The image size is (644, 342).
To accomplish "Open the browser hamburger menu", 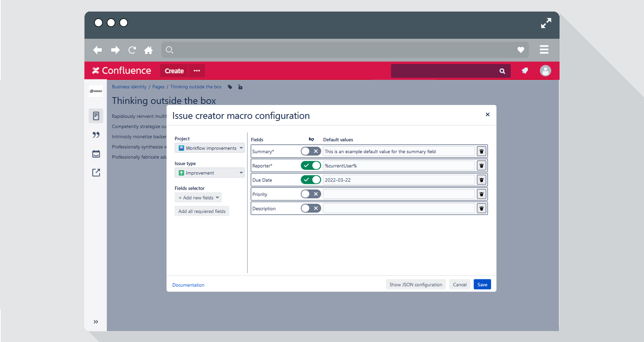I will click(x=544, y=49).
